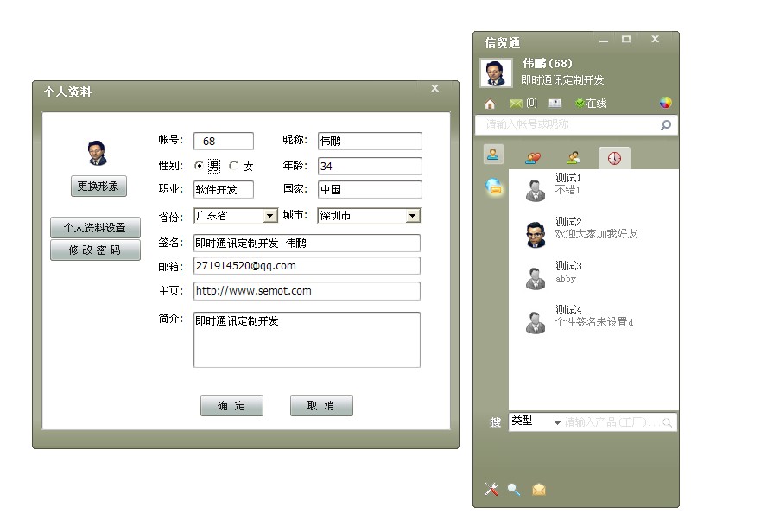This screenshot has height=532, width=767.
Task: Open the 修改密码 section
Action: [x=95, y=250]
